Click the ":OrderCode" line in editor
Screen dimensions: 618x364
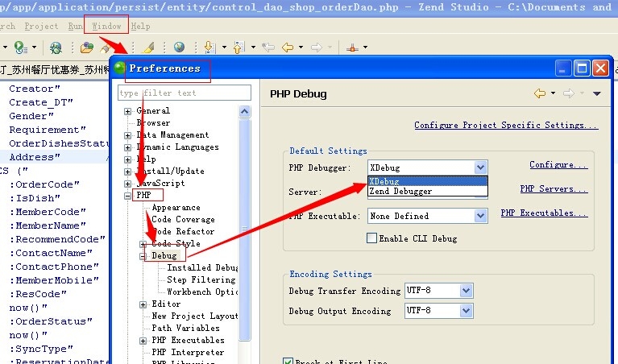(x=44, y=184)
